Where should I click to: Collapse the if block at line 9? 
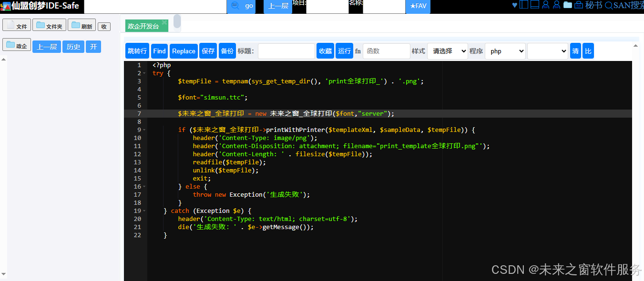coord(144,130)
